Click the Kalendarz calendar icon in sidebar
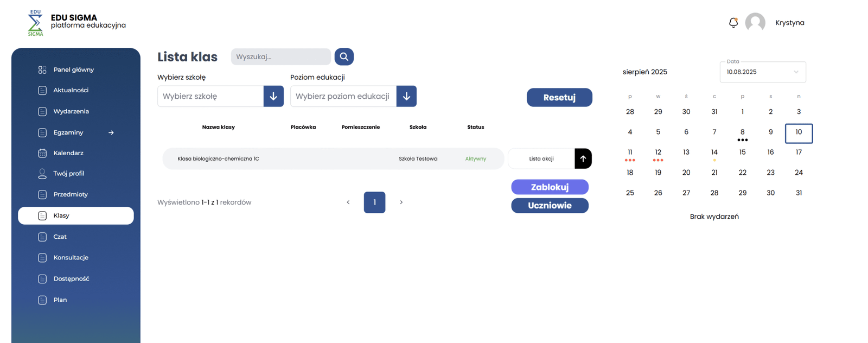 pos(42,153)
